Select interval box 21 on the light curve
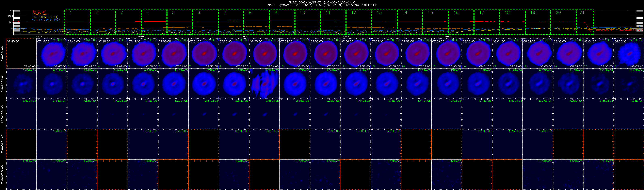644x190 pixels. pyautogui.click(x=585, y=22)
